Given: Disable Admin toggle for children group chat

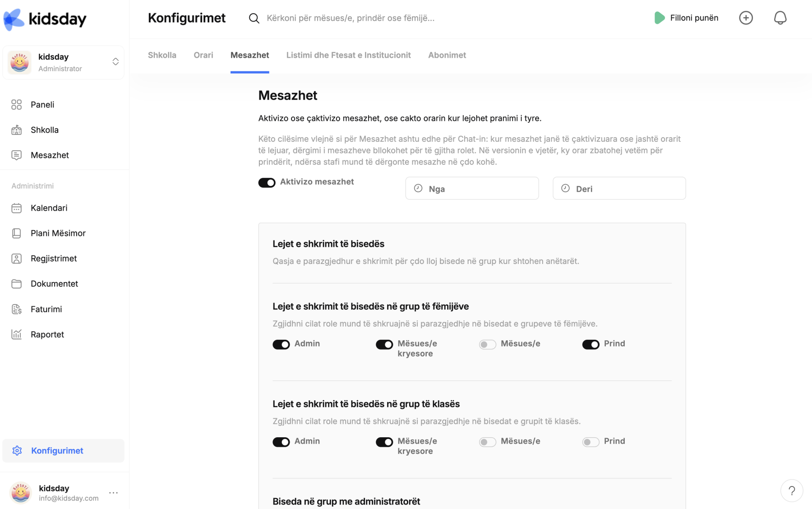Looking at the screenshot, I should click(x=281, y=344).
